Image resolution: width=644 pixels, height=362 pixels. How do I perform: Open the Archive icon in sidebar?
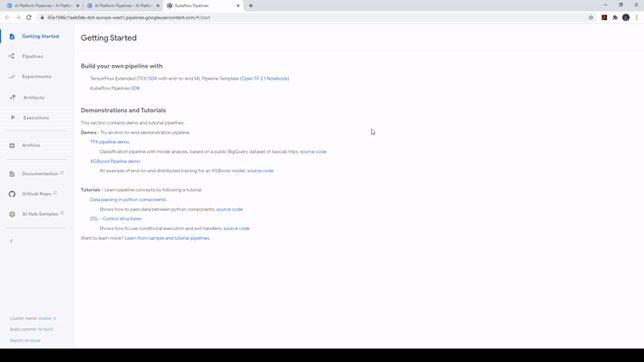pyautogui.click(x=12, y=146)
